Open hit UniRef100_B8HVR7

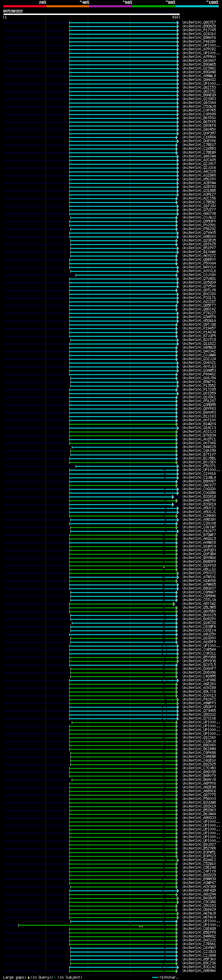(x=199, y=481)
